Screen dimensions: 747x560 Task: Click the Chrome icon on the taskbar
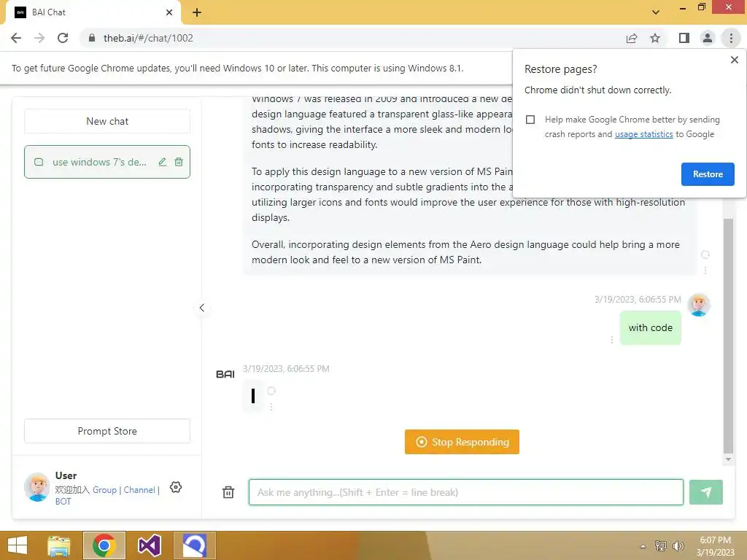(x=104, y=545)
